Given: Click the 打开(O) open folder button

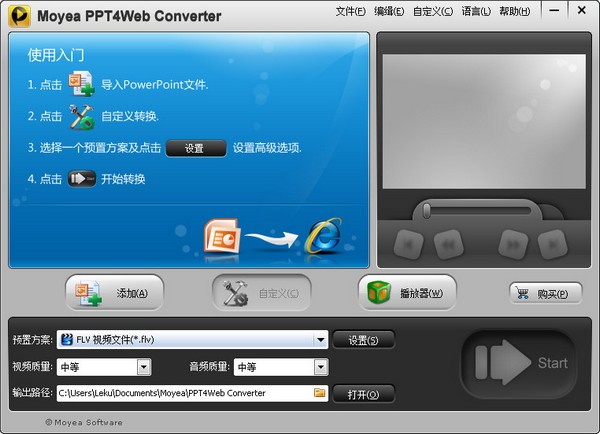Looking at the screenshot, I should (x=363, y=394).
